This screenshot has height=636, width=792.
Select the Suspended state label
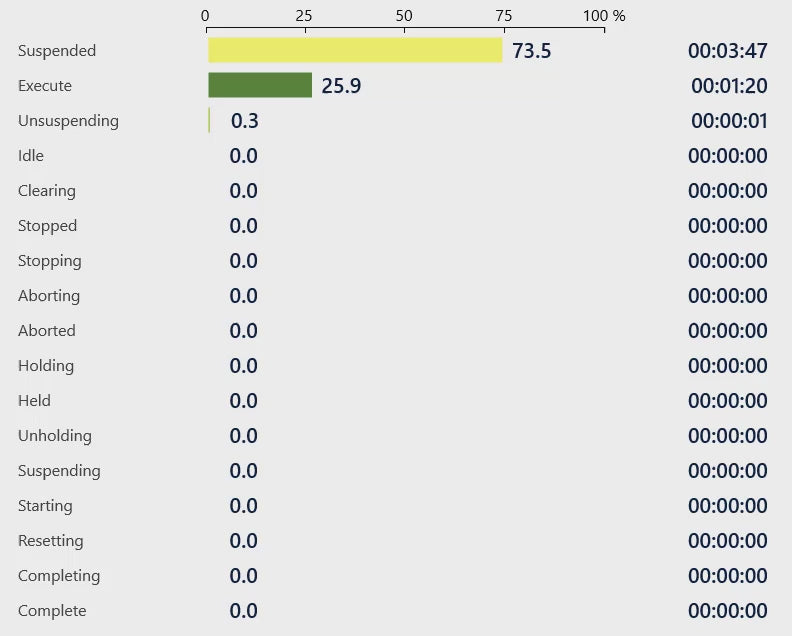click(57, 51)
